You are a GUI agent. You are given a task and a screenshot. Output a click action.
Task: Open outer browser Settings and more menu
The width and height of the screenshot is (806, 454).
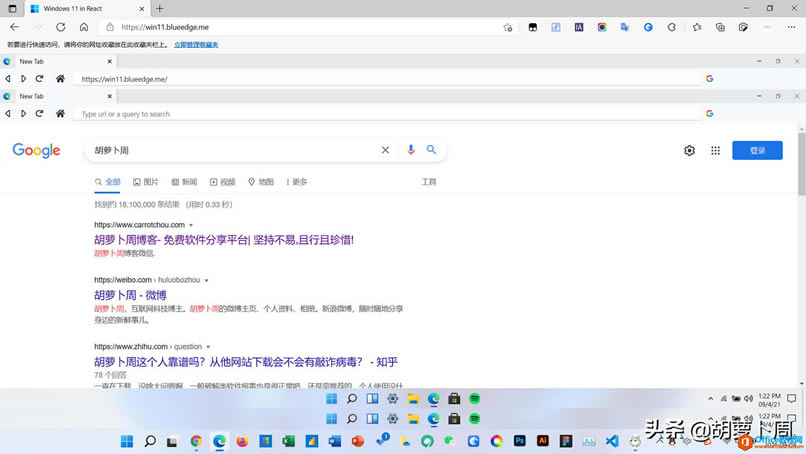pos(791,27)
